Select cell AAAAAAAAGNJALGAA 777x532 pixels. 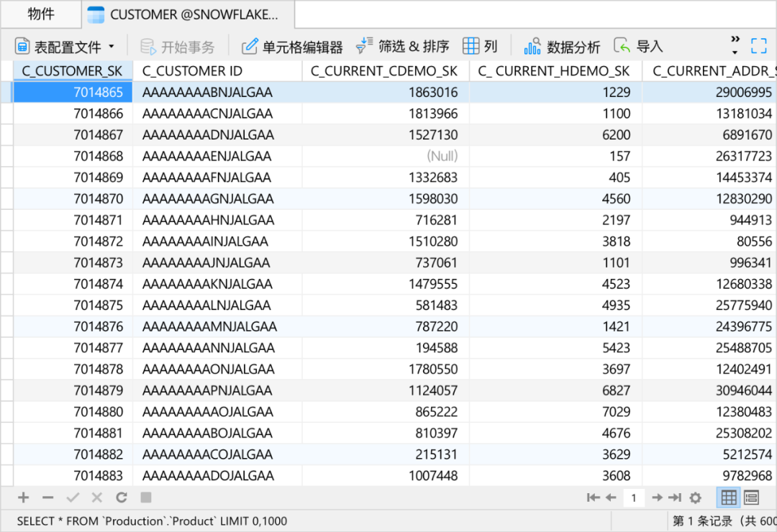coord(217,198)
